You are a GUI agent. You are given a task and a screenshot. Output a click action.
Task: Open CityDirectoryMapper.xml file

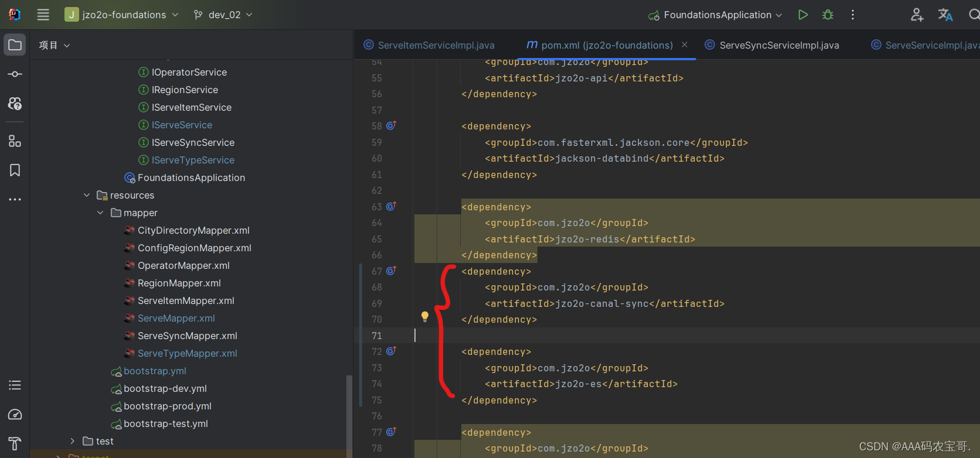click(193, 230)
